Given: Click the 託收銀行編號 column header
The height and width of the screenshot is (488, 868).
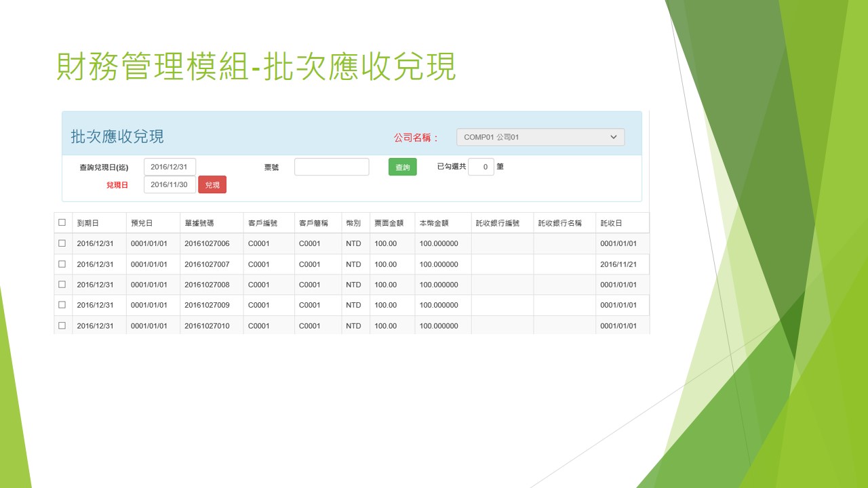Looking at the screenshot, I should click(x=502, y=223).
